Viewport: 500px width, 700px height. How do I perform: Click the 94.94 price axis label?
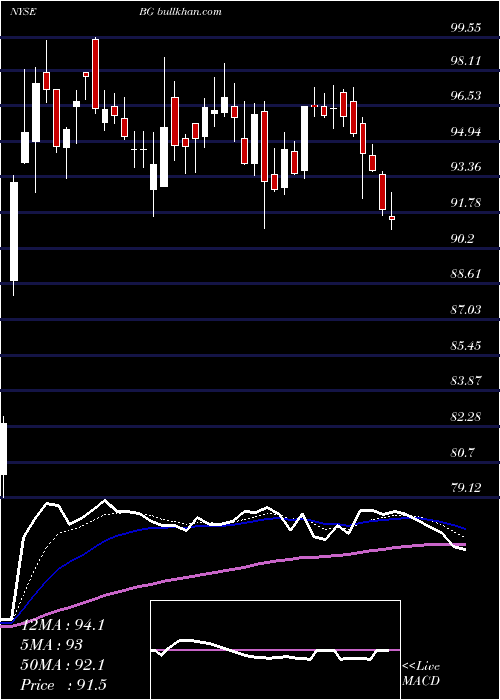pyautogui.click(x=466, y=132)
